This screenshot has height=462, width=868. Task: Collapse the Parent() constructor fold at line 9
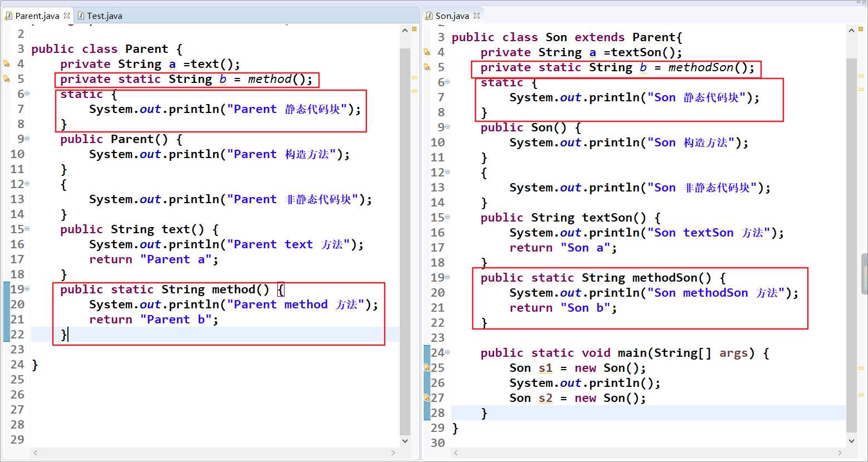point(27,139)
